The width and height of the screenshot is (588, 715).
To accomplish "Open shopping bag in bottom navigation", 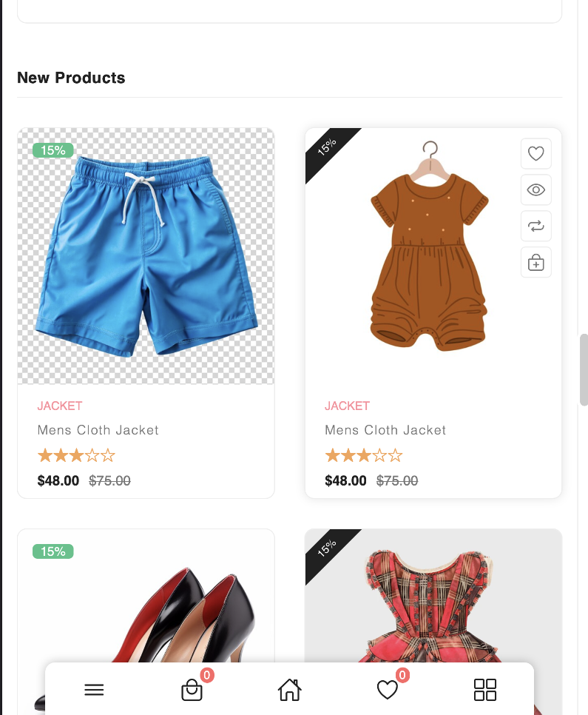I will click(x=192, y=690).
